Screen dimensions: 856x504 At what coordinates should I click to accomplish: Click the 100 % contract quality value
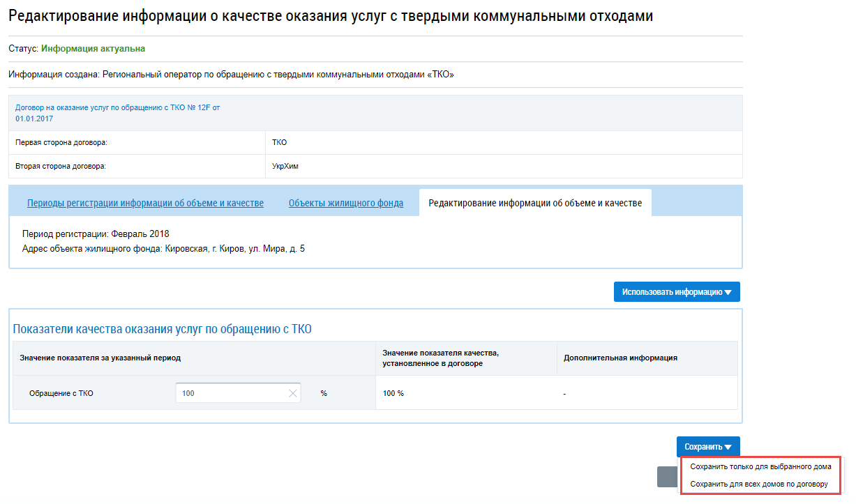point(393,394)
